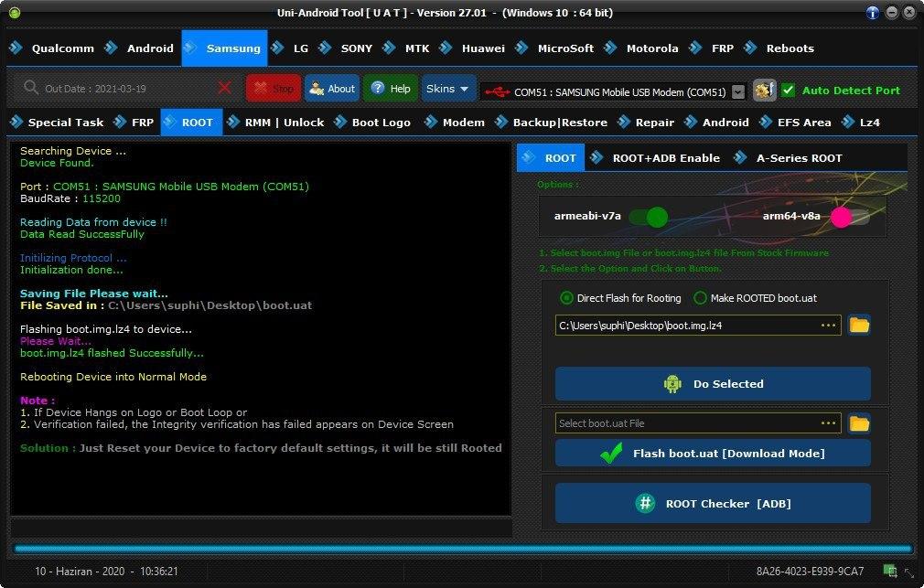Expand the COM51 port selection dropdown
The width and height of the screenshot is (924, 588).
tap(737, 92)
